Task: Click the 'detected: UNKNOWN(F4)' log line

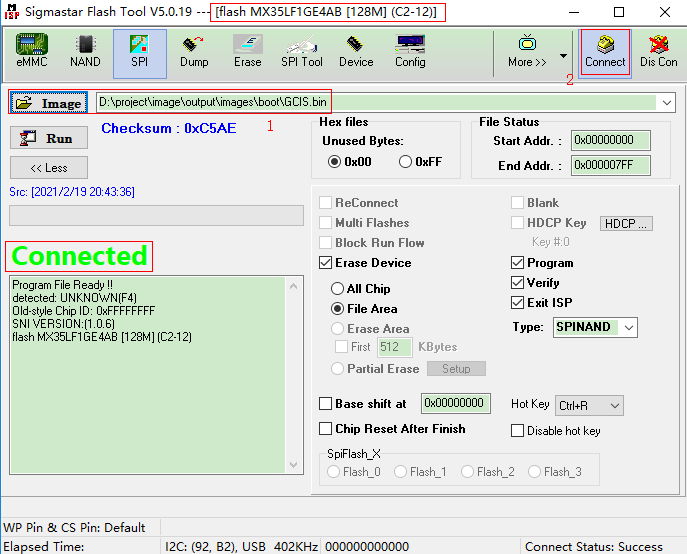Action: [x=74, y=298]
